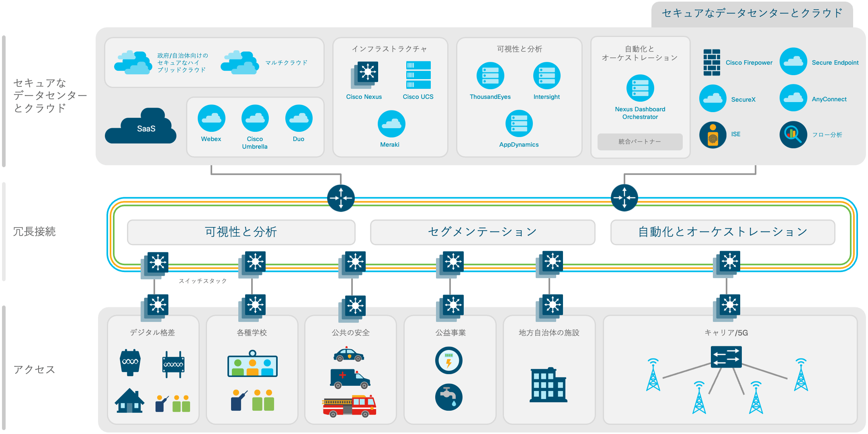Click the teacher and students icon in 各種学校
The height and width of the screenshot is (434, 868).
tap(252, 400)
